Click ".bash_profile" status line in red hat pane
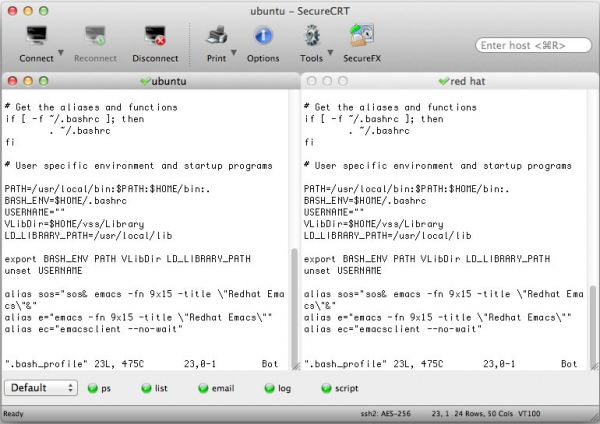600x424 pixels. [x=440, y=364]
